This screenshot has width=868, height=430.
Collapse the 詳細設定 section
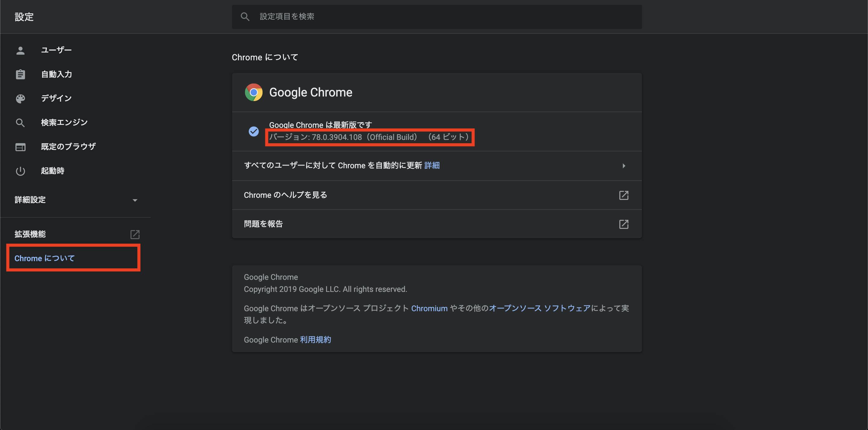(135, 200)
